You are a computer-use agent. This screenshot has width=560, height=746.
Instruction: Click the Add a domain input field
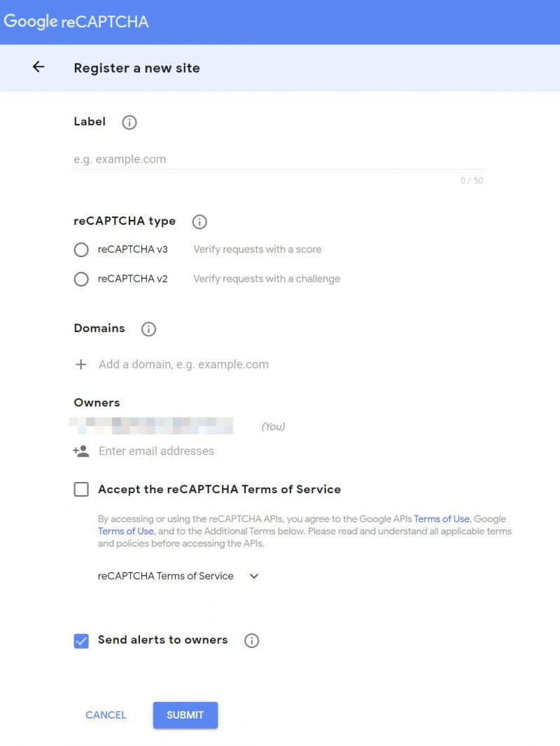[x=183, y=364]
